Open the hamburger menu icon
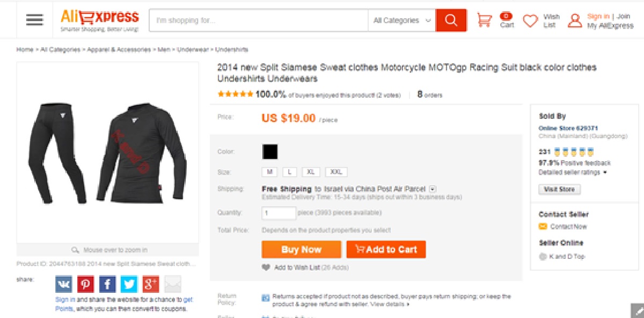This screenshot has width=644, height=318. click(x=34, y=20)
